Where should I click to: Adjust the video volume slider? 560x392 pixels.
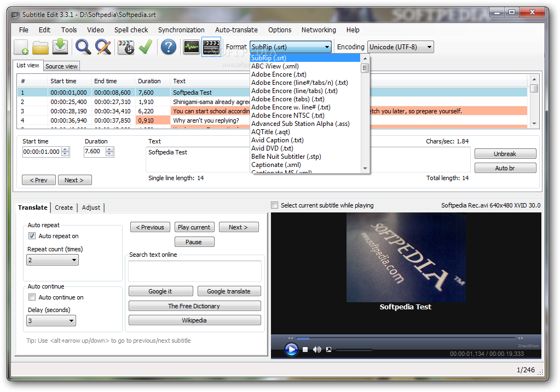354,350
